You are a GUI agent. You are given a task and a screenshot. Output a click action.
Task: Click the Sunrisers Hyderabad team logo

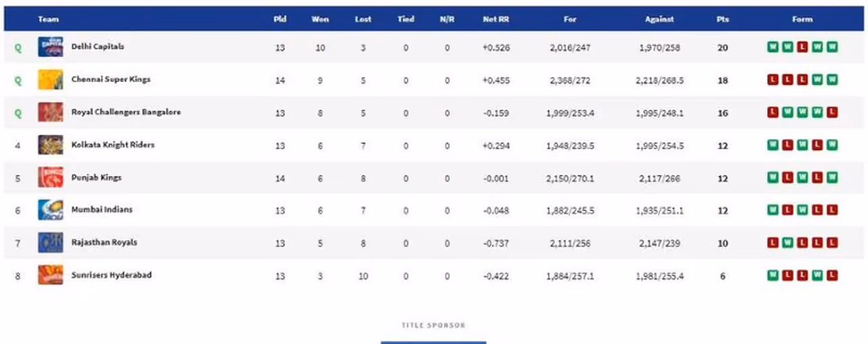coord(50,275)
